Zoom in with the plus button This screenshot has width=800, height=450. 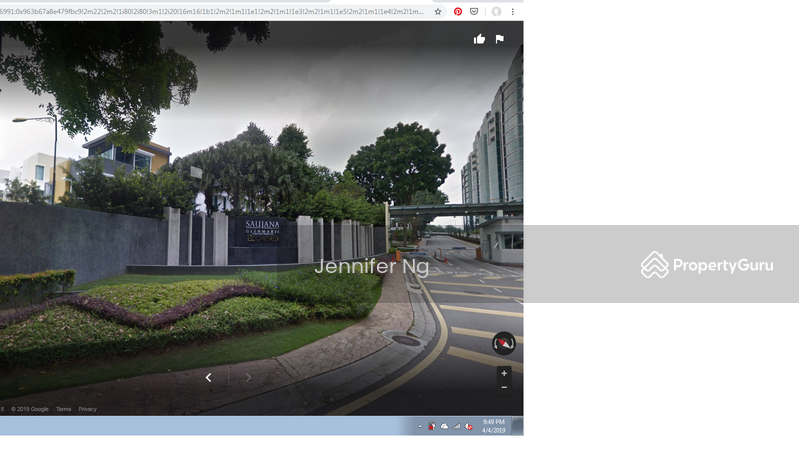(x=504, y=373)
